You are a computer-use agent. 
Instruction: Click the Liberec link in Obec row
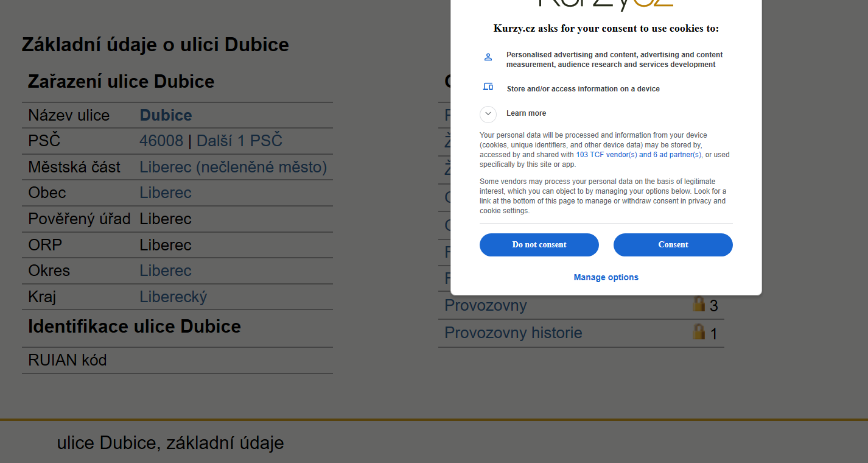(166, 193)
